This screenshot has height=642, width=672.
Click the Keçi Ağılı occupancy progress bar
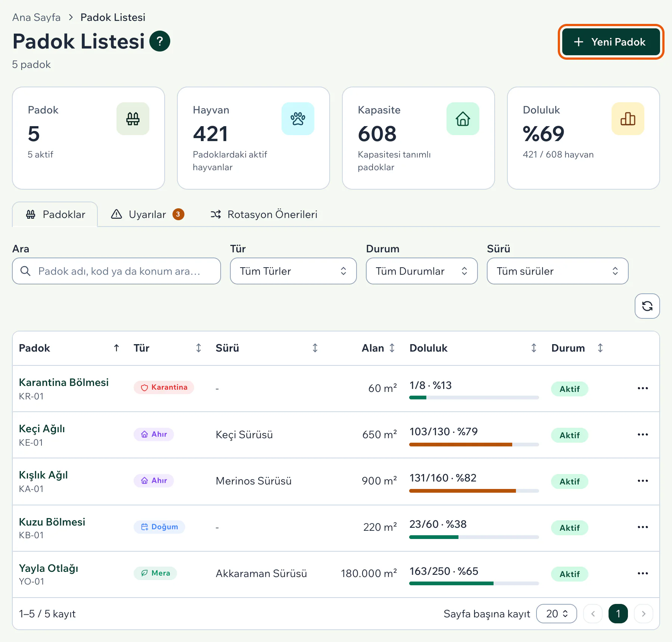click(x=474, y=445)
